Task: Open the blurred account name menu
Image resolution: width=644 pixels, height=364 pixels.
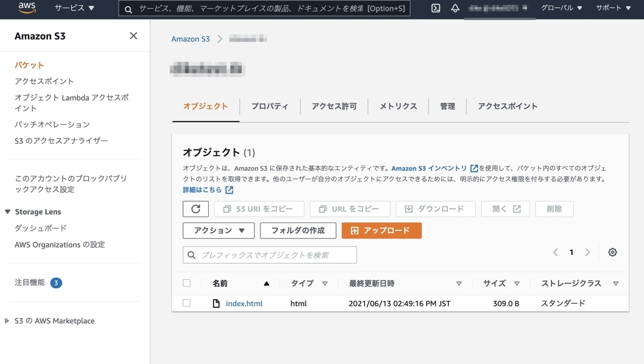Action: coord(499,8)
